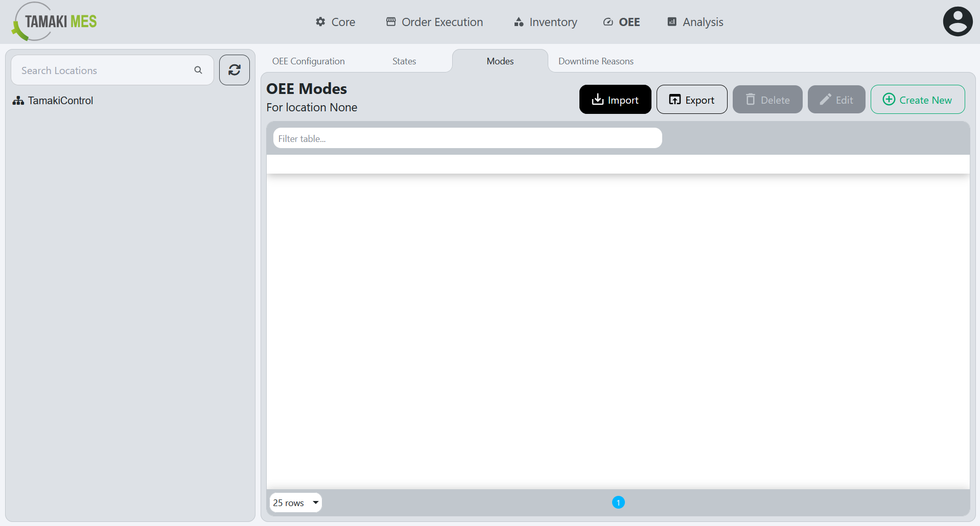
Task: Click the Analysis chart icon
Action: [671, 22]
